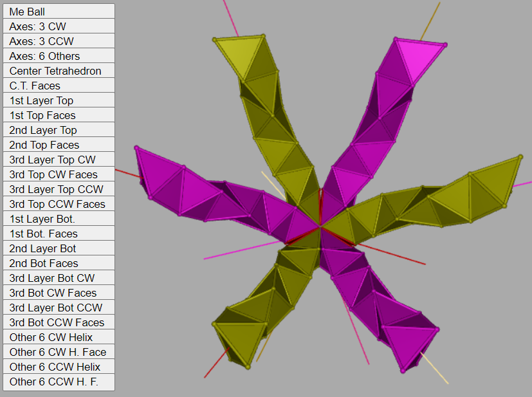Toggle 2nd Top Faces

59,145
